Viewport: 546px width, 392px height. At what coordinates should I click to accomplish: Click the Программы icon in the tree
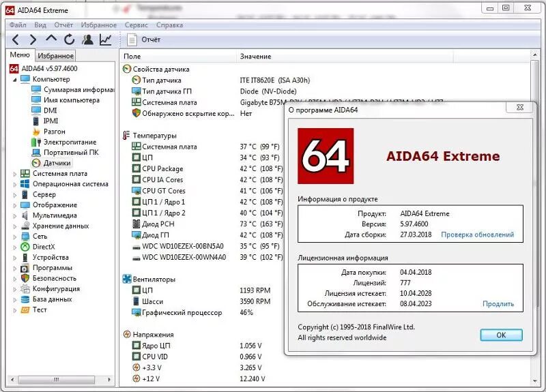25,268
